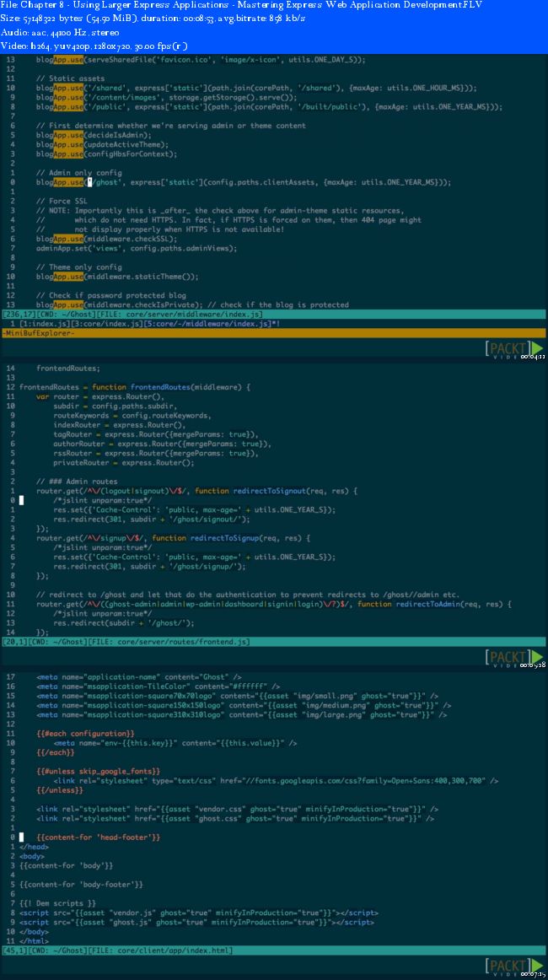Click the blogApp.use(middleware.checkSSL) line

(x=107, y=239)
